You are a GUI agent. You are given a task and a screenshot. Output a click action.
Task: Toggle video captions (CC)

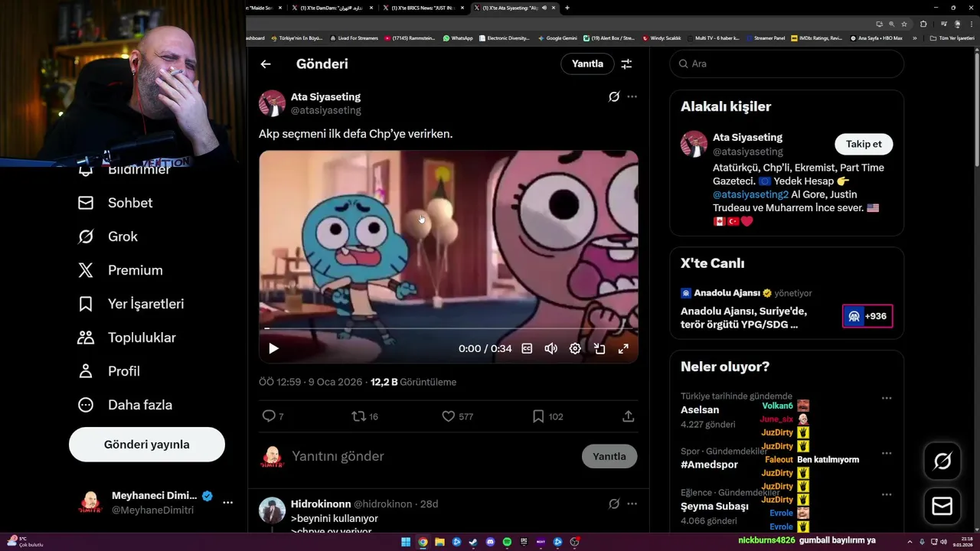click(527, 349)
